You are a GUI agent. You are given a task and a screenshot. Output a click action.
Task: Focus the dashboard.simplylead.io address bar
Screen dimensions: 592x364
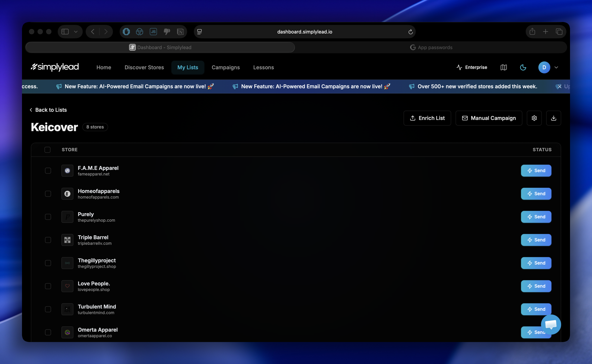304,32
